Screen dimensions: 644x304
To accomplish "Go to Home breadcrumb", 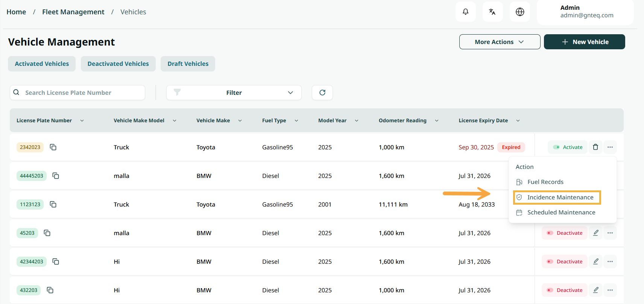I will click(x=16, y=12).
